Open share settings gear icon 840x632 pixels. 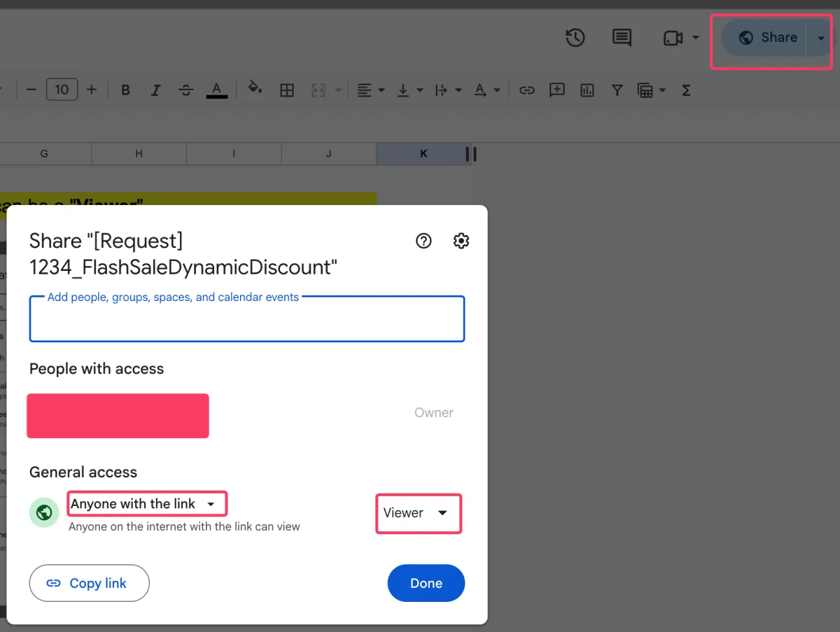[461, 241]
